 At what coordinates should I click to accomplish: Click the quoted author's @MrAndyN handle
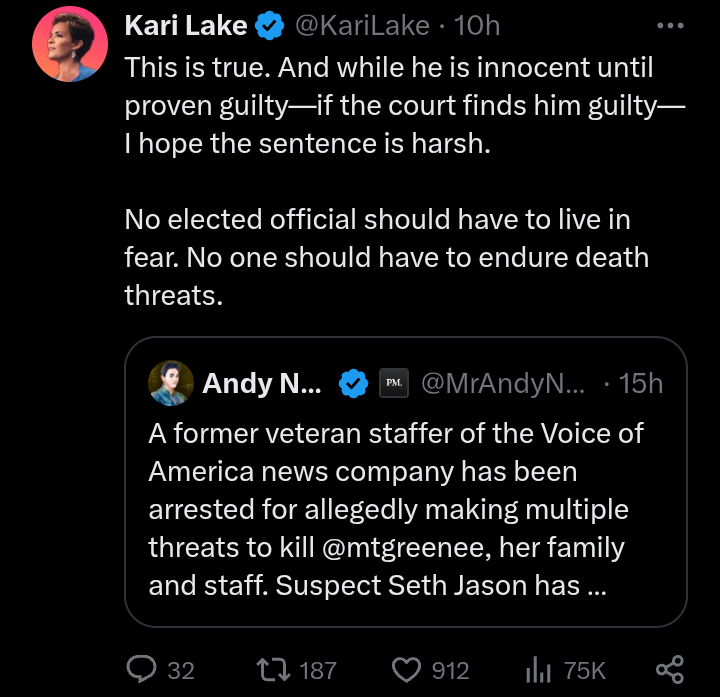pyautogui.click(x=503, y=383)
